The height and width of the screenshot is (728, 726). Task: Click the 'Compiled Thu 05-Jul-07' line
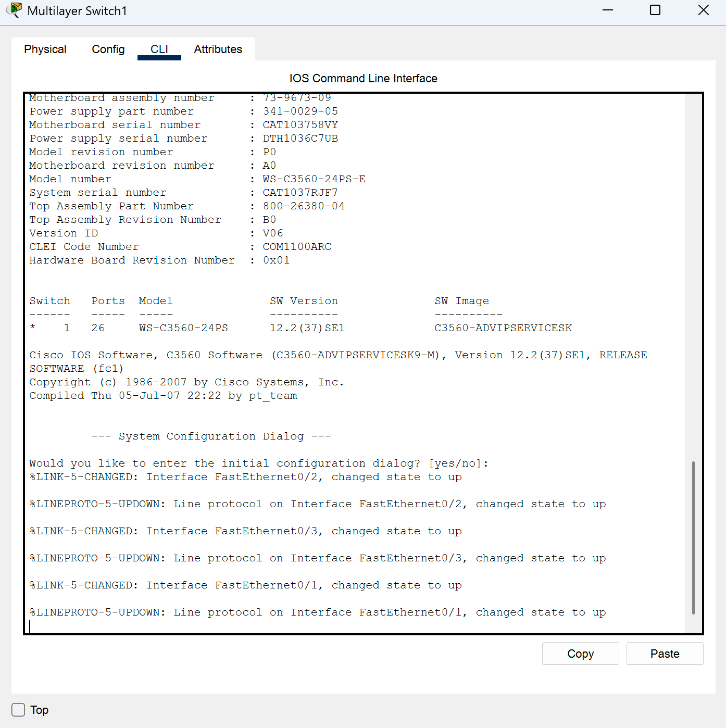(163, 396)
